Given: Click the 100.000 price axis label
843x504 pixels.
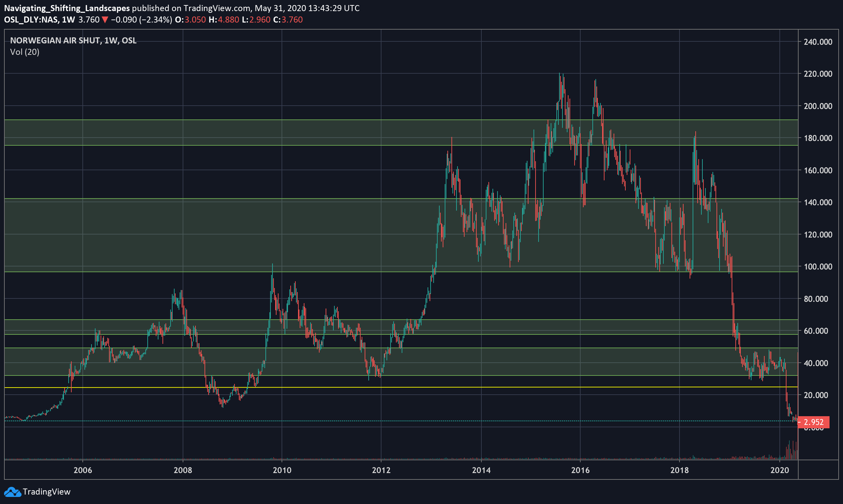Looking at the screenshot, I should [818, 266].
